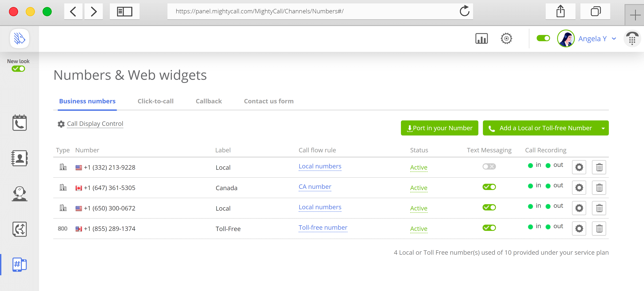Screen dimensions: 644x291
Task: Select the Click-to-call tab
Action: [x=155, y=101]
